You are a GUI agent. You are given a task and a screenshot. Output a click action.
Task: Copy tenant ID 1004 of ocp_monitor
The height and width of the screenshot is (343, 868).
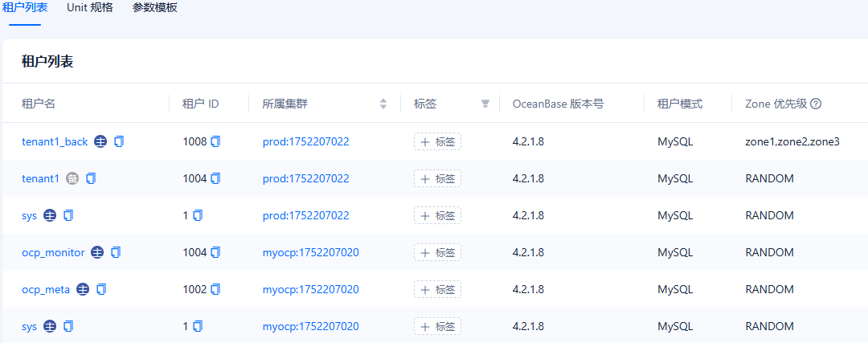click(x=215, y=252)
